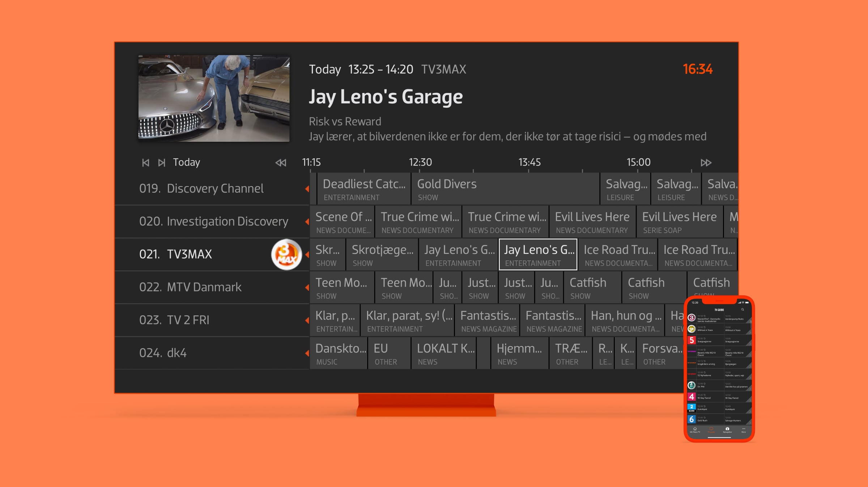This screenshot has height=487, width=868.
Task: Open the wider Skrotjæge... show entry
Action: pos(382,255)
